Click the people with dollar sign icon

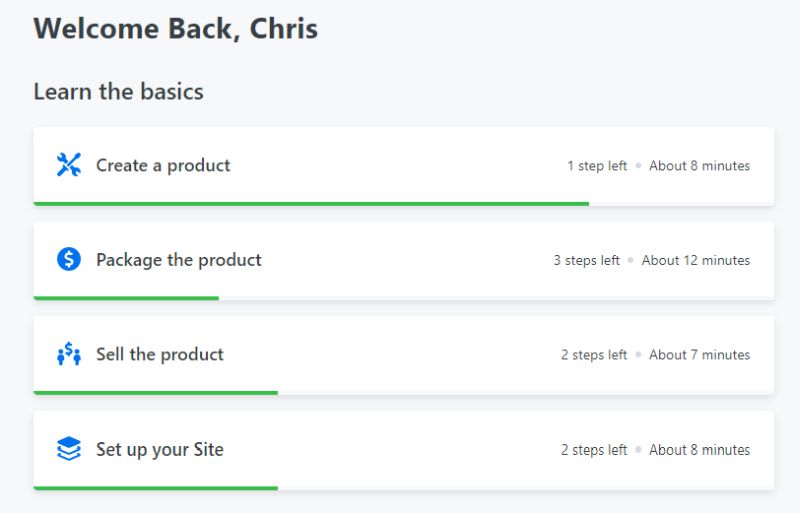coord(68,354)
